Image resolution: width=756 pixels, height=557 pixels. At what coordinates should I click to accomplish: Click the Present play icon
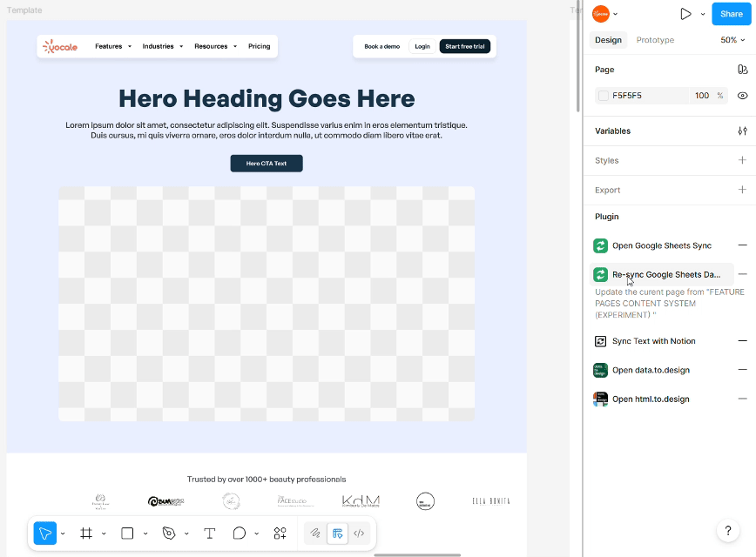point(685,14)
